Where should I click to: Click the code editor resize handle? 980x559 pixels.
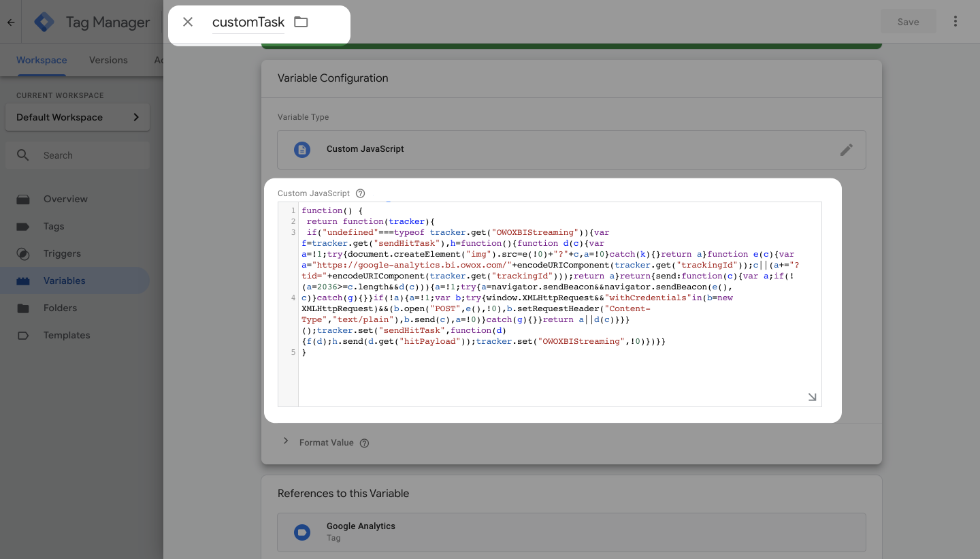click(812, 397)
